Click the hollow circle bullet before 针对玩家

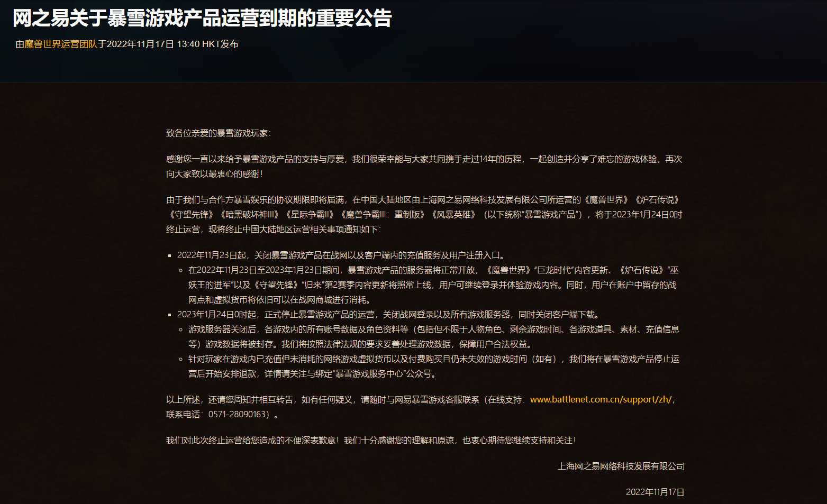[x=181, y=359]
